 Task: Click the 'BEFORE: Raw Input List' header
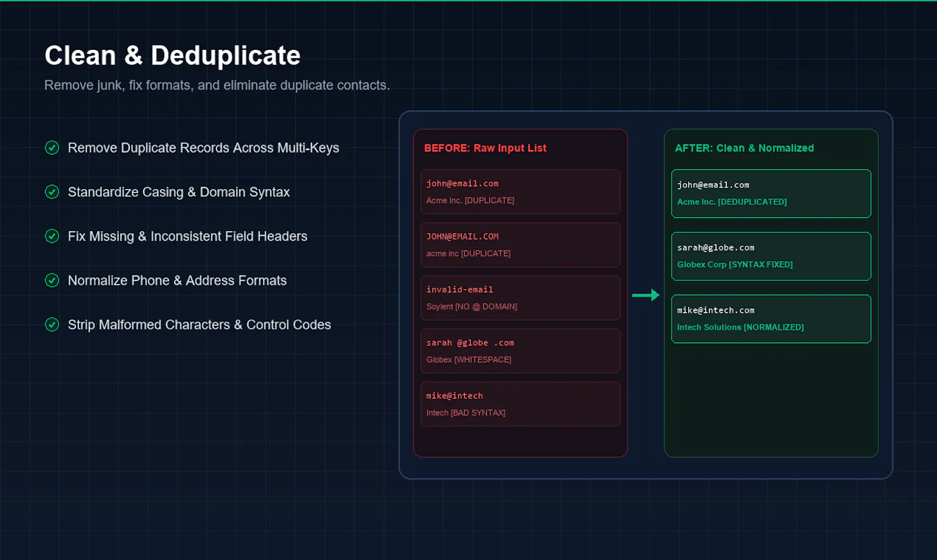[485, 148]
